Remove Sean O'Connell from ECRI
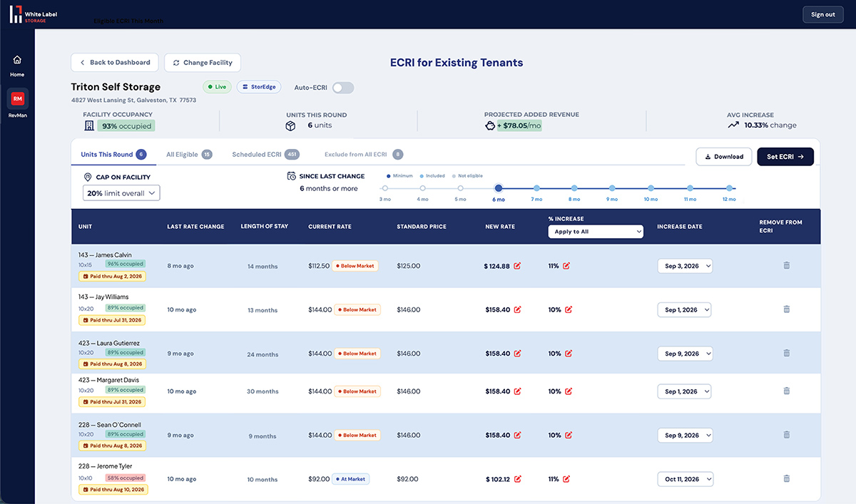Image resolution: width=856 pixels, height=504 pixels. [786, 434]
